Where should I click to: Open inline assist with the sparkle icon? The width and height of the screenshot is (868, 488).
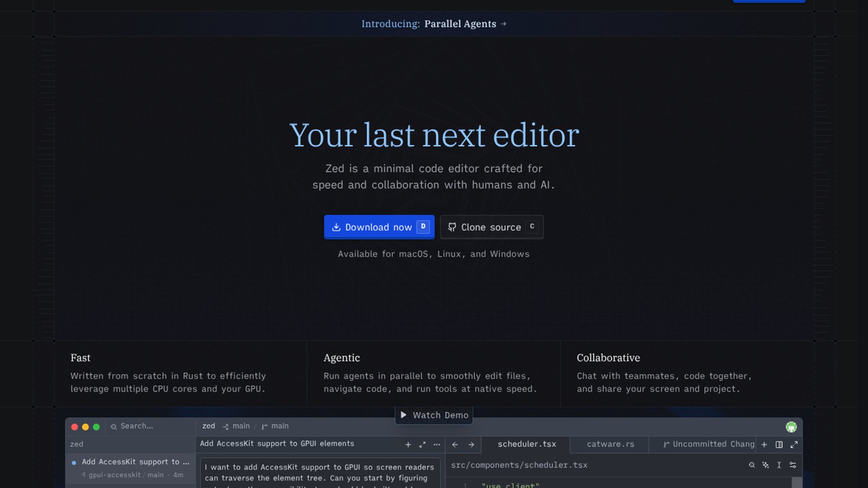765,465
